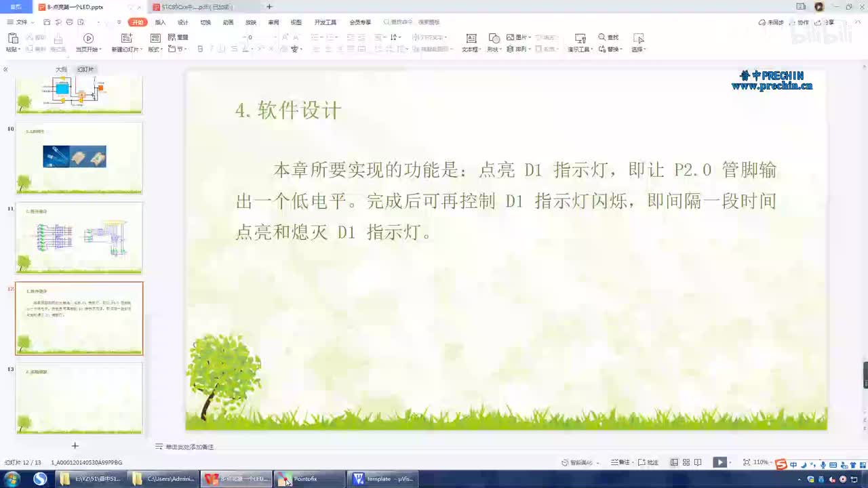Click the Save icon in quick access toolbar

pyautogui.click(x=47, y=22)
